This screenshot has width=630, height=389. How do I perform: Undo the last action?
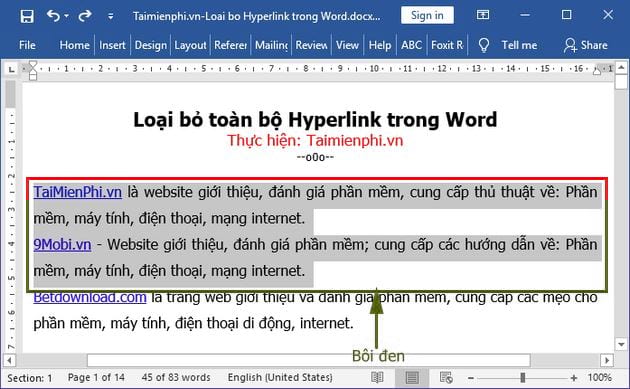click(x=53, y=16)
